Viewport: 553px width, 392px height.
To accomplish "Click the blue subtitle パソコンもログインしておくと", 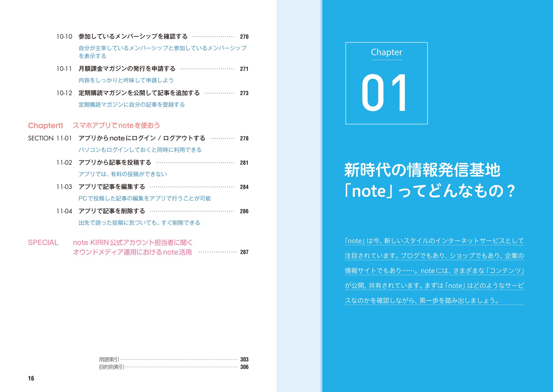I will [140, 150].
